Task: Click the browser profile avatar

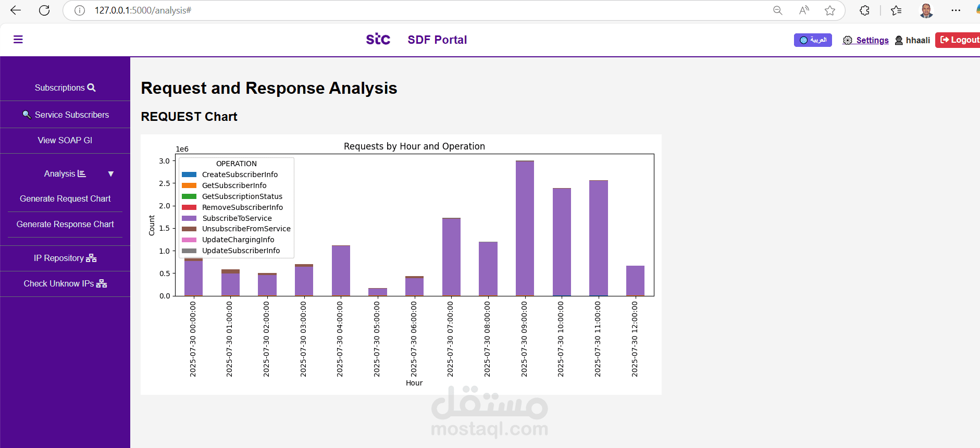Action: (926, 10)
